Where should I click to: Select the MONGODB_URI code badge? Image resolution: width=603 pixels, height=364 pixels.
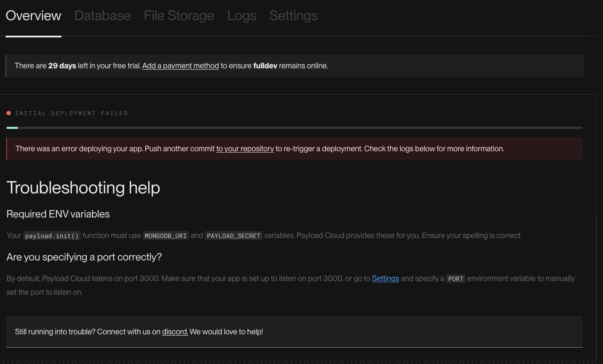[x=165, y=236]
